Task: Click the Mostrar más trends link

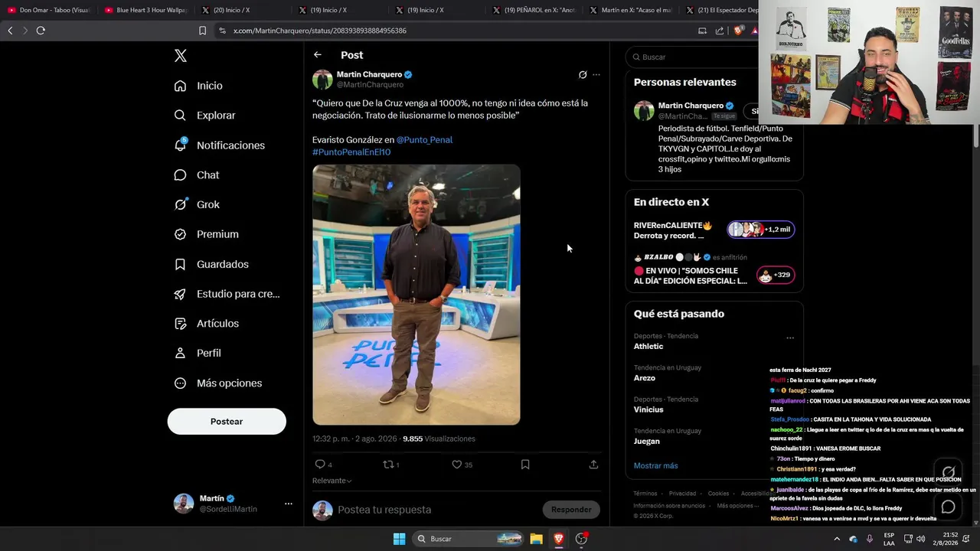Action: [655, 466]
